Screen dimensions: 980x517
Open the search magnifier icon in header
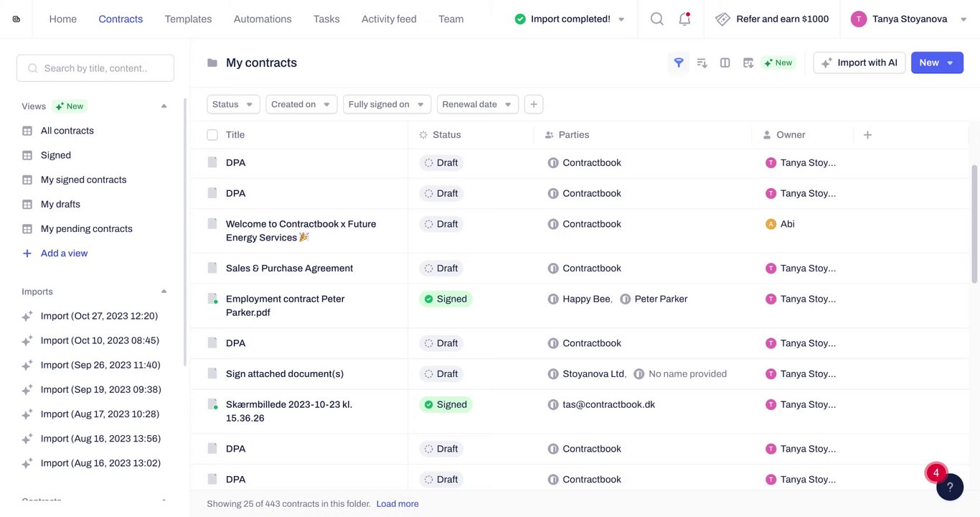[x=656, y=19]
